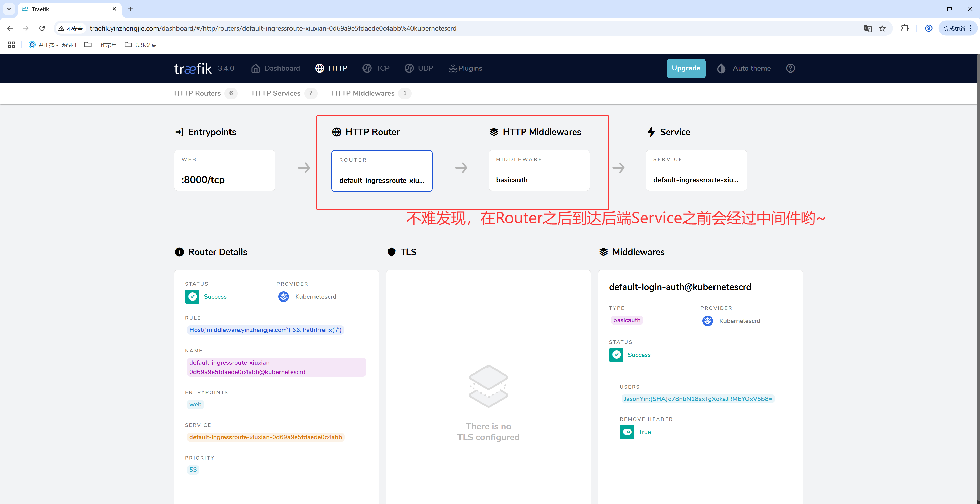Go to the TCP navigation section
The image size is (980, 504).
pos(376,68)
